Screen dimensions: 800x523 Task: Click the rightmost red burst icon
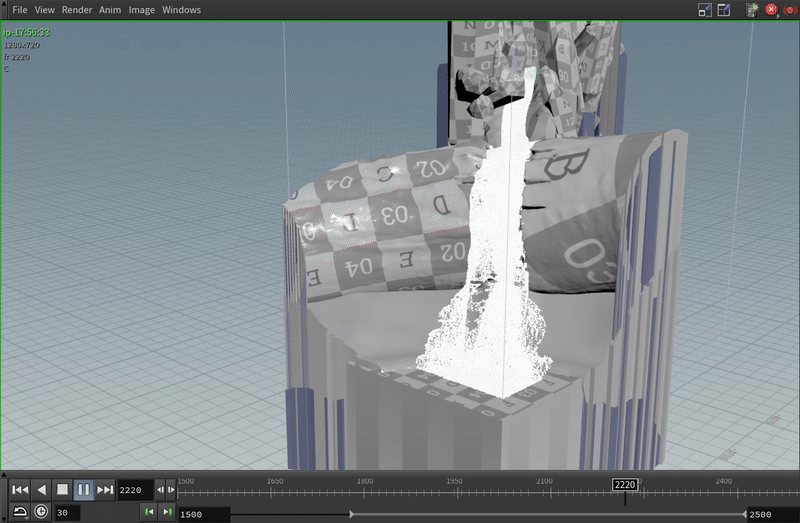[790, 10]
